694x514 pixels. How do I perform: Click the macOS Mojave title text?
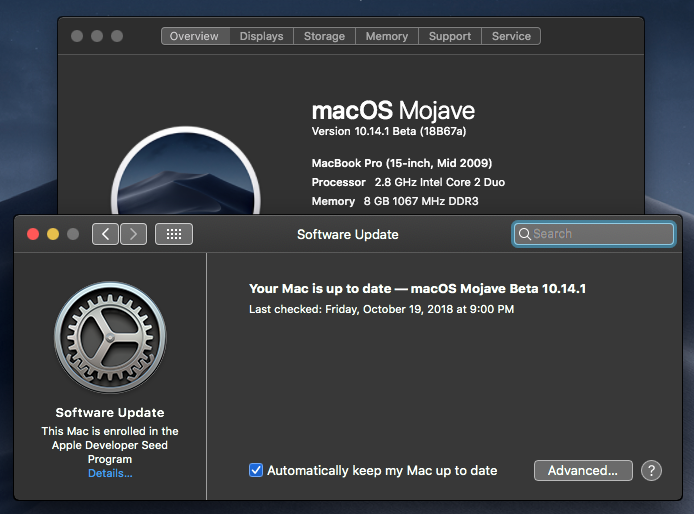[x=393, y=110]
